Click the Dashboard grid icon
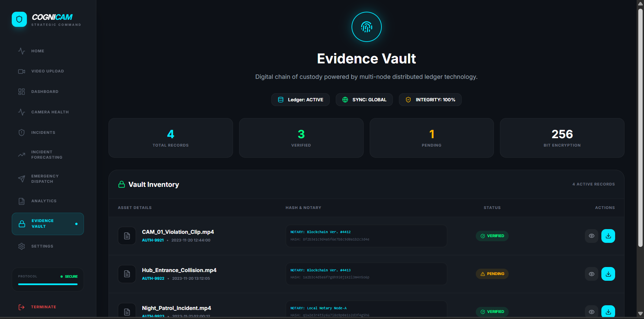The image size is (644, 319). click(21, 92)
